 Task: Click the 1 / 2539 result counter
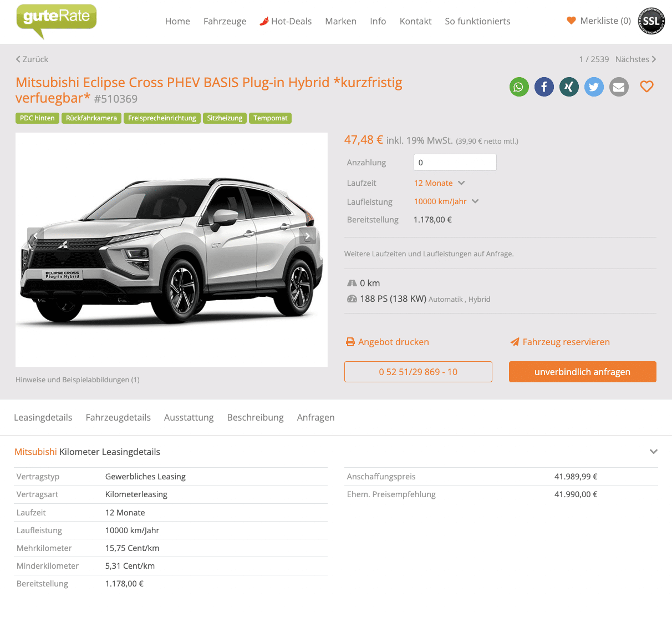pos(594,59)
